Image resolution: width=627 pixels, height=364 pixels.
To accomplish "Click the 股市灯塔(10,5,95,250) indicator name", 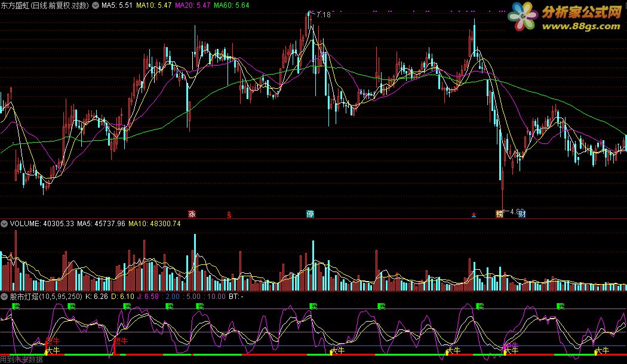I will tap(46, 297).
